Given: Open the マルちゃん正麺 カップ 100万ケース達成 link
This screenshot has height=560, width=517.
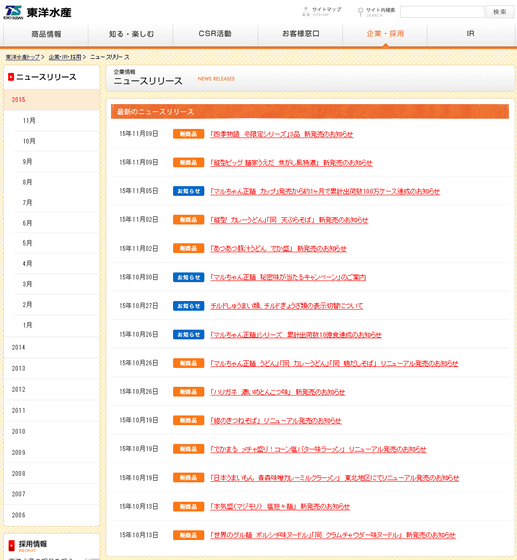Looking at the screenshot, I should point(325,191).
